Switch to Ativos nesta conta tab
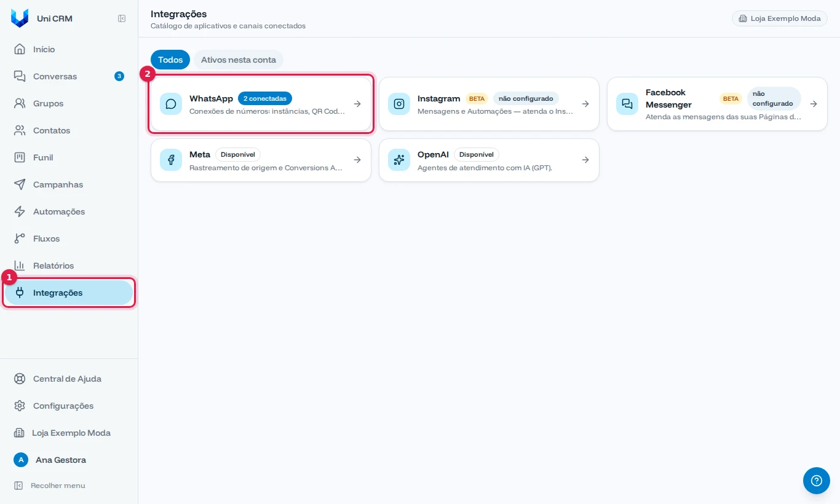840x504 pixels. click(239, 60)
